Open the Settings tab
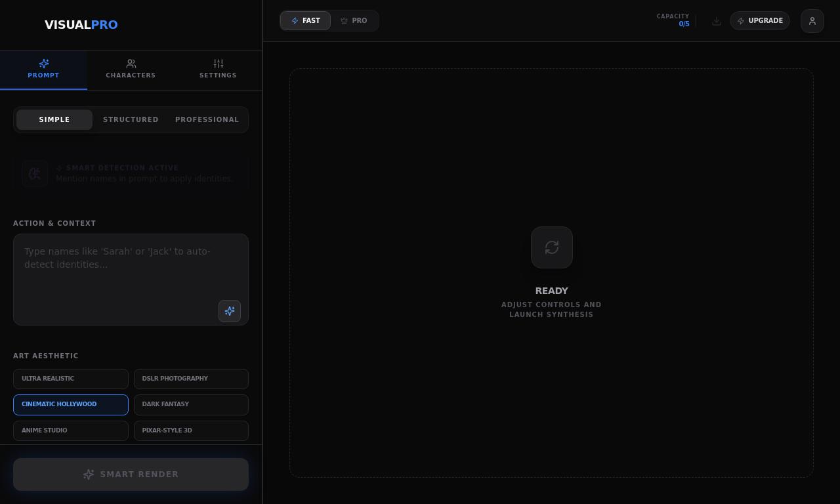Screen dimensions: 840x504 click(x=218, y=69)
